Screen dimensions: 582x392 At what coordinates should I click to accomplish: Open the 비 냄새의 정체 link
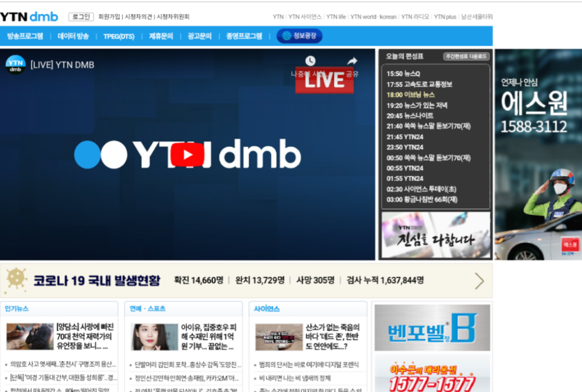pos(295,378)
